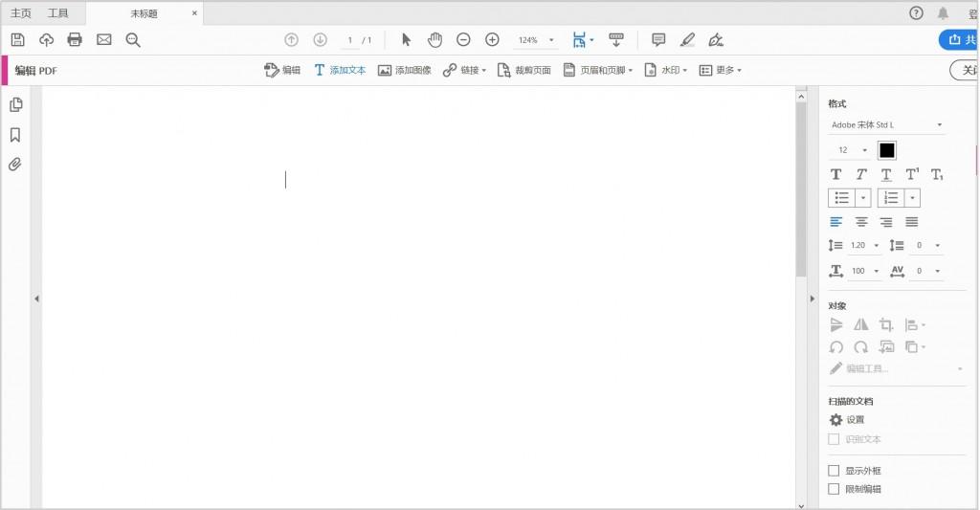Rotate object clockwise icon
This screenshot has width=980, height=510.
coord(861,347)
